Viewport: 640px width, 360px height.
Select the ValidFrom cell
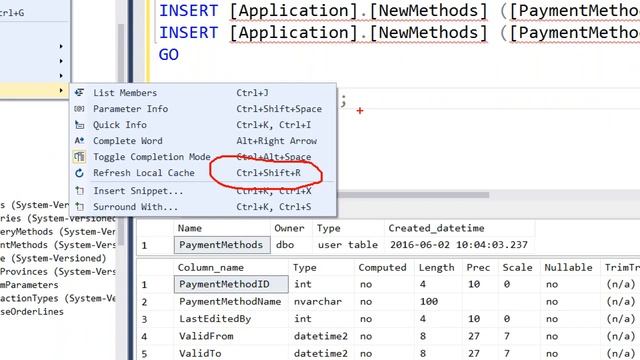coord(231,336)
